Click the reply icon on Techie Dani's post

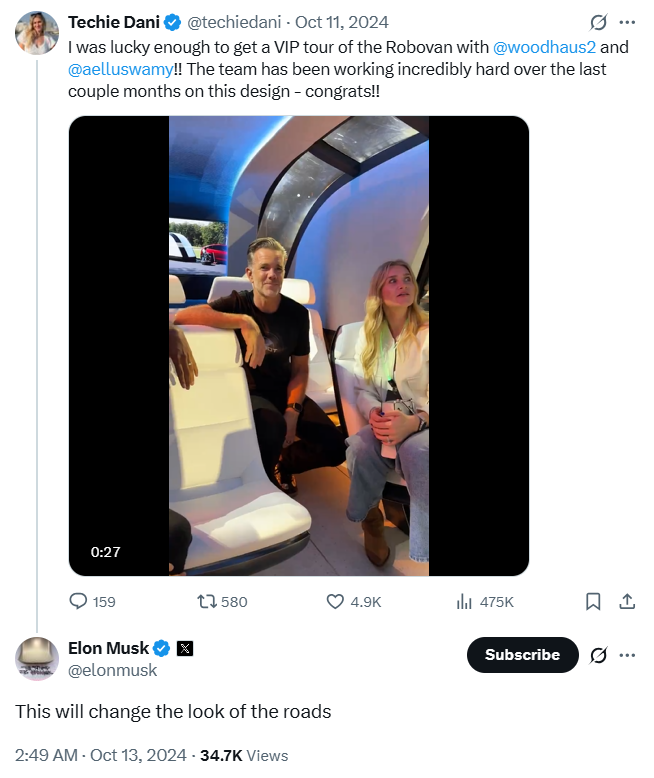tap(79, 601)
